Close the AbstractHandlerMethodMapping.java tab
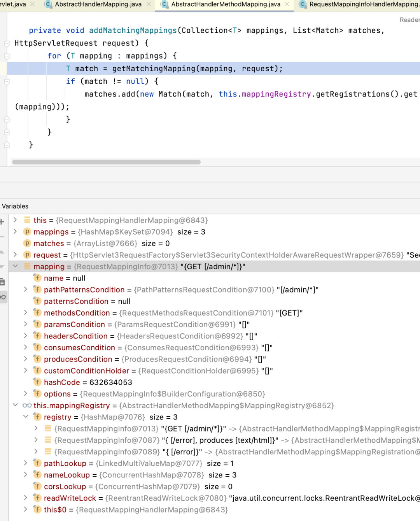This screenshot has width=420, height=521. click(287, 4)
